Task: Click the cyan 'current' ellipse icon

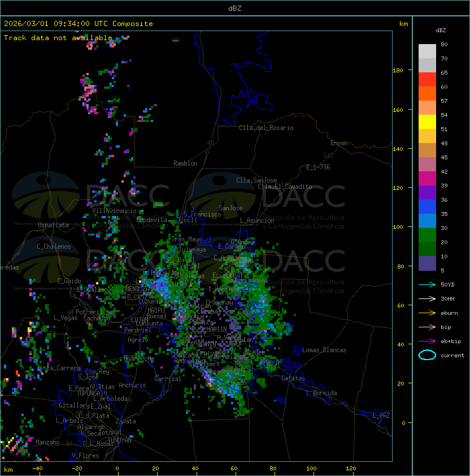Action: pyautogui.click(x=427, y=355)
